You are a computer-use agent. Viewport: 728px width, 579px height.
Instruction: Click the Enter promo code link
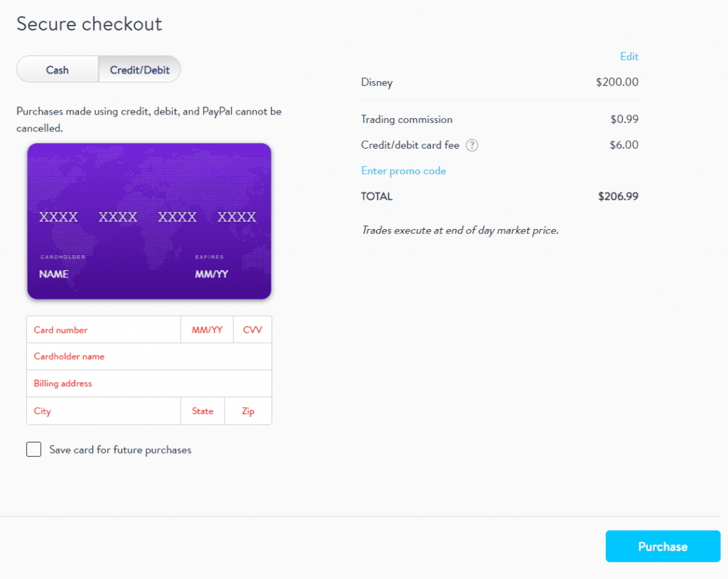[x=404, y=171]
